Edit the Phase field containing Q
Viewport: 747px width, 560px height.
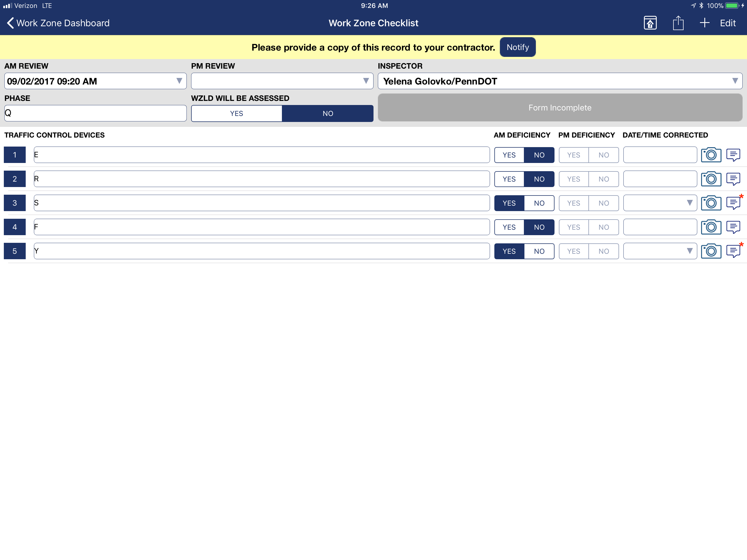(x=95, y=113)
